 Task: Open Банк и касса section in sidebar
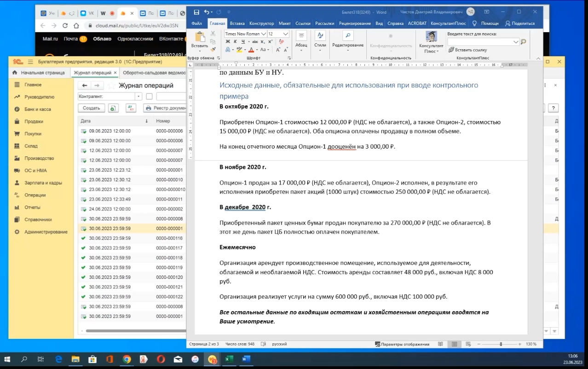(x=38, y=109)
